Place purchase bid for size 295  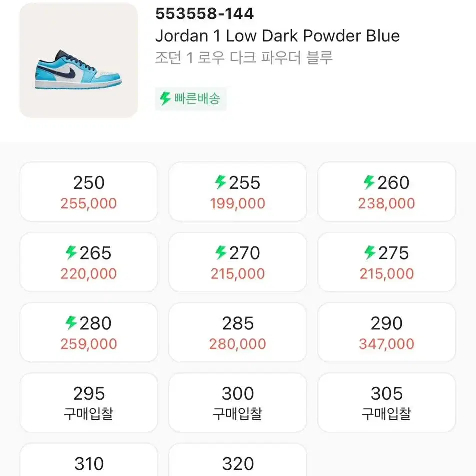89,403
